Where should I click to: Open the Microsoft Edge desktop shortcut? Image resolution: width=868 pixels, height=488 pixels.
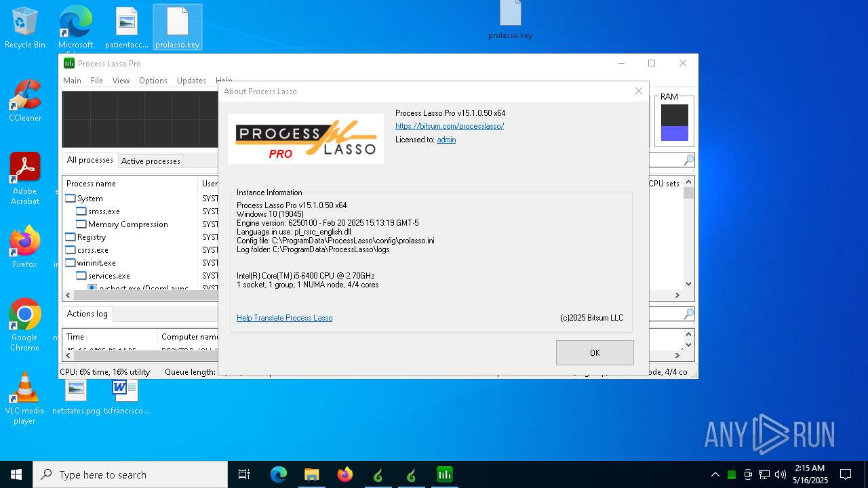75,28
